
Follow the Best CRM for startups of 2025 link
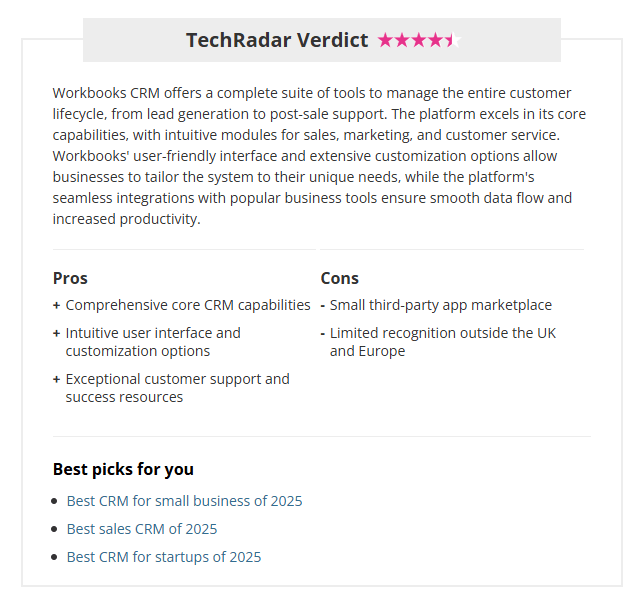(x=164, y=557)
